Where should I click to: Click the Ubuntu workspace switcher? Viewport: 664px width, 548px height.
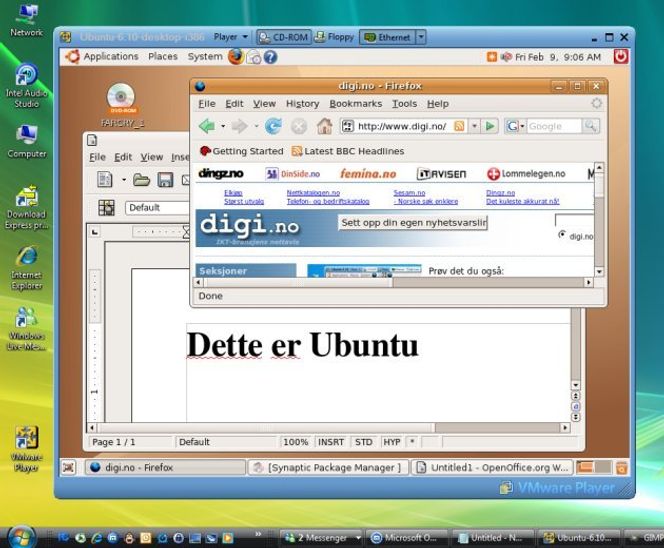click(x=594, y=468)
